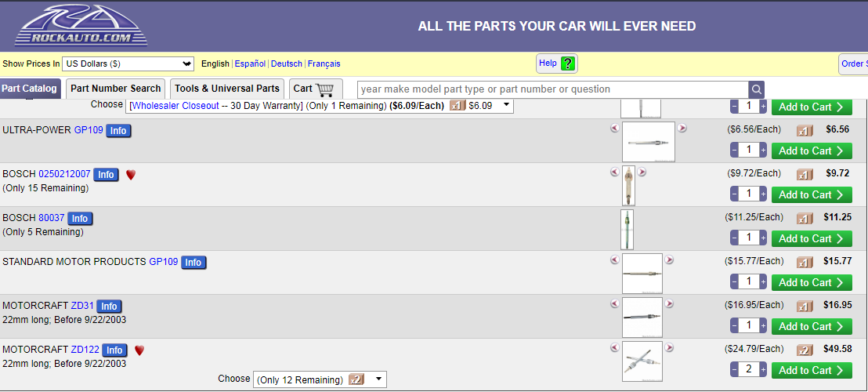The image size is (868, 392).
Task: Switch to Part Number Search tab
Action: click(x=115, y=89)
